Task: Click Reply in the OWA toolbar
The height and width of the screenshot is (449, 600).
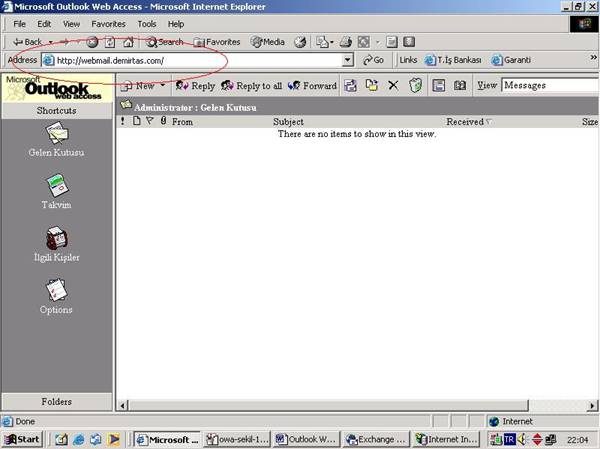Action: 195,86
